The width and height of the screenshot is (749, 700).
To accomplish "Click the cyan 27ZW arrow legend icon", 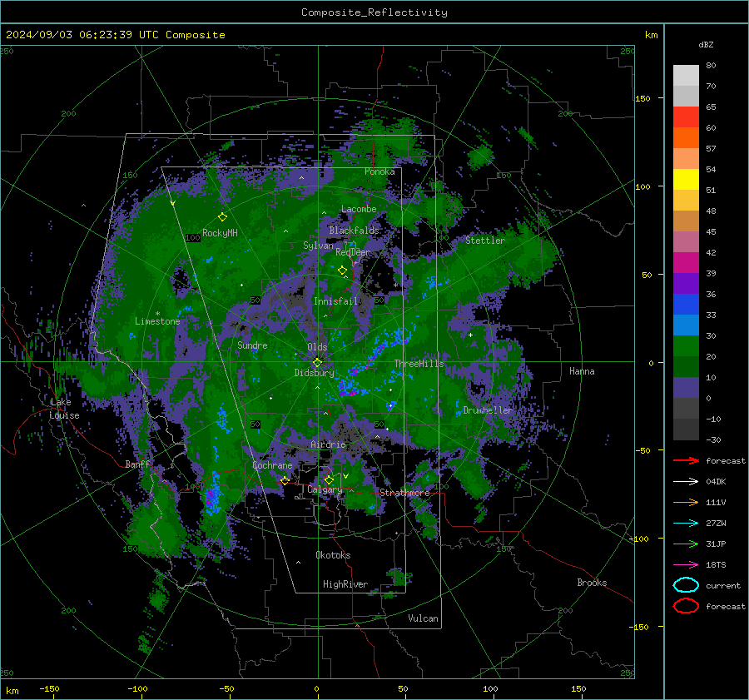I will pyautogui.click(x=686, y=524).
